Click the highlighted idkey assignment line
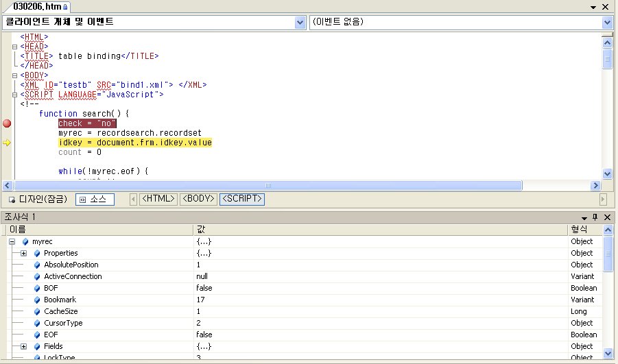This screenshot has width=618, height=364. (135, 143)
